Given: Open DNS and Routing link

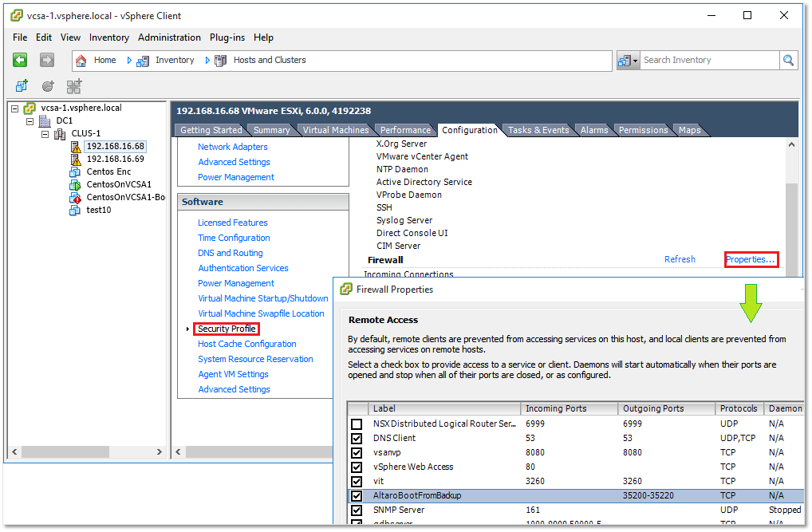Looking at the screenshot, I should 230,253.
